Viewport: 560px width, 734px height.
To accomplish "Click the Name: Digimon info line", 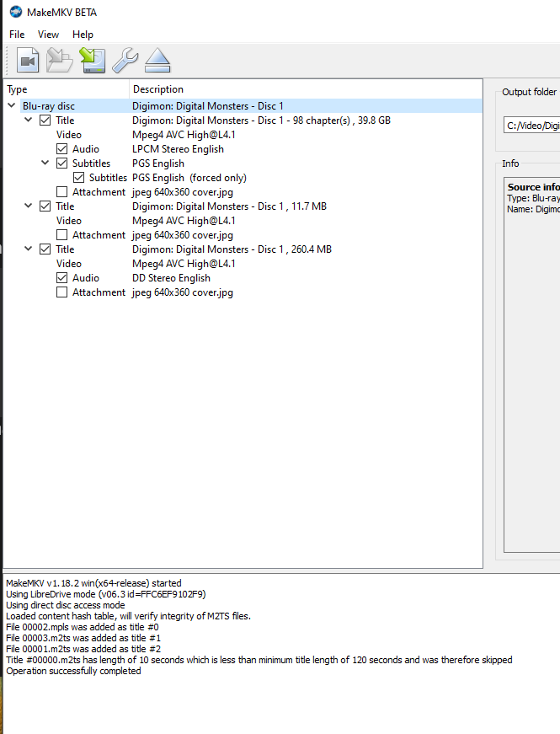I will (x=533, y=209).
